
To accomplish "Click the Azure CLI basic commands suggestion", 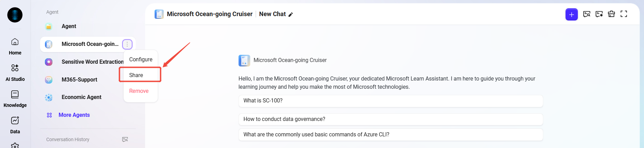I will tap(390, 135).
